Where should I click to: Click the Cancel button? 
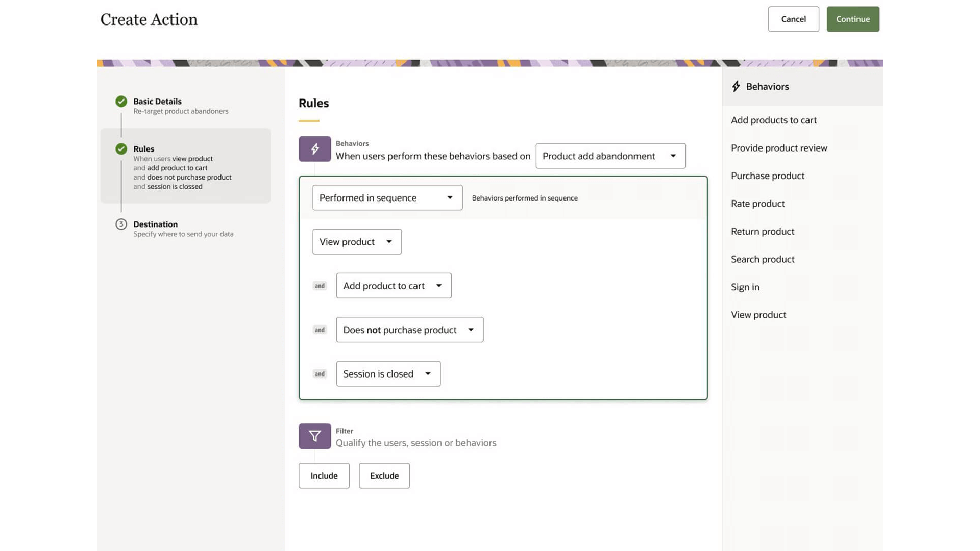pos(793,19)
